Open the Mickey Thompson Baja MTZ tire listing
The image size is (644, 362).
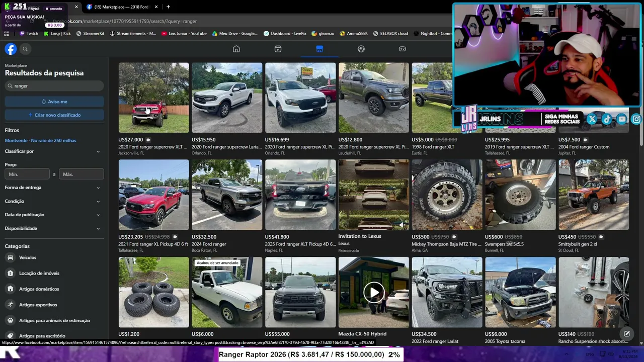pos(447,195)
